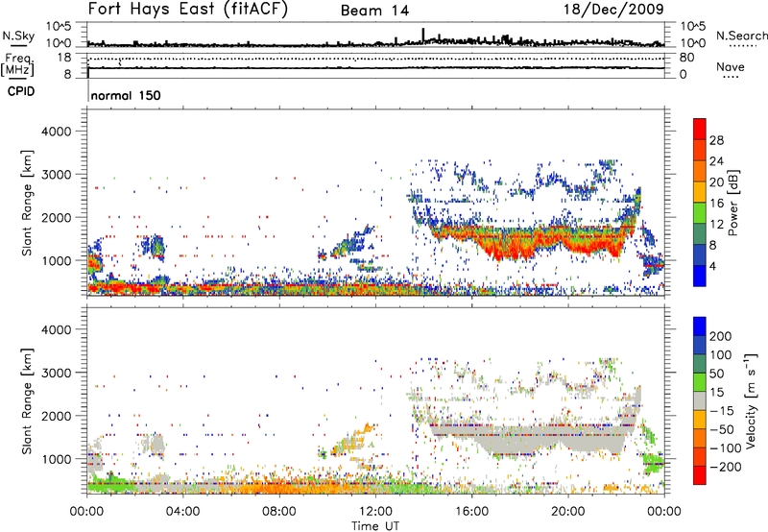Click the "CPID" label
Screen dimensions: 768x532
(x=21, y=91)
